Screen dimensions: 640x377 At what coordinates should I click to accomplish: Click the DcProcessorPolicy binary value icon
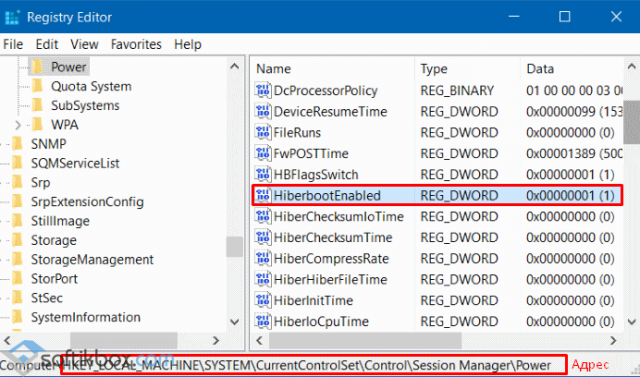[x=262, y=90]
